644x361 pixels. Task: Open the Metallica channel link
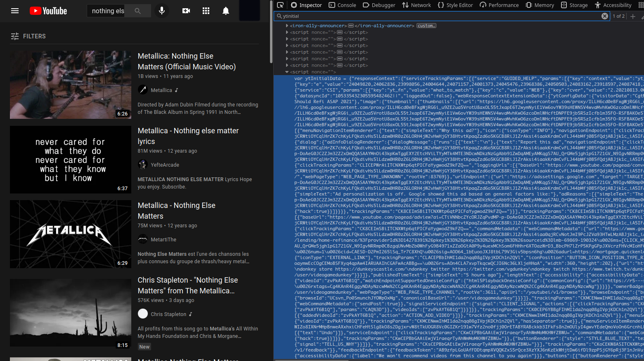161,90
